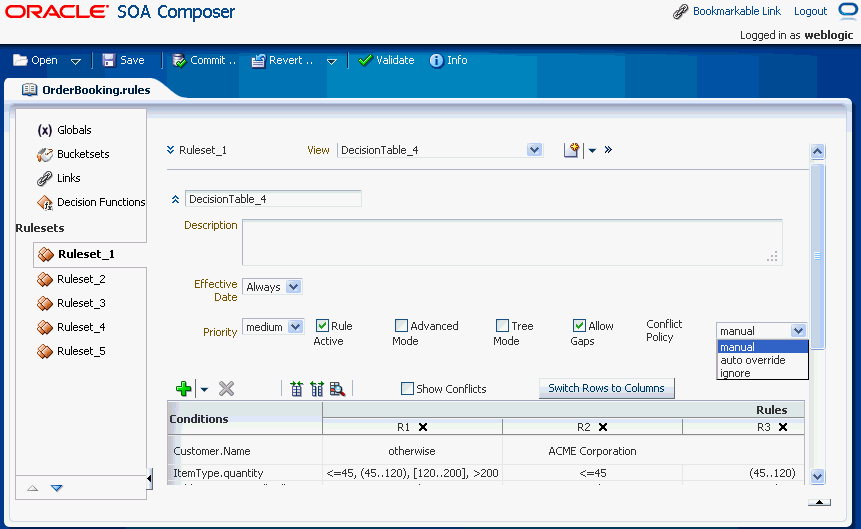
Task: Click the ACME Corporation cell
Action: 592,451
